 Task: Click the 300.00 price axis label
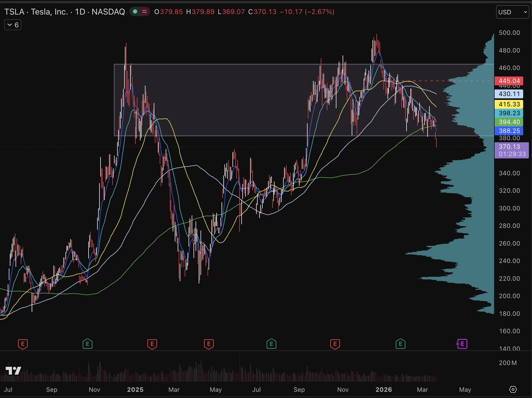click(x=509, y=208)
